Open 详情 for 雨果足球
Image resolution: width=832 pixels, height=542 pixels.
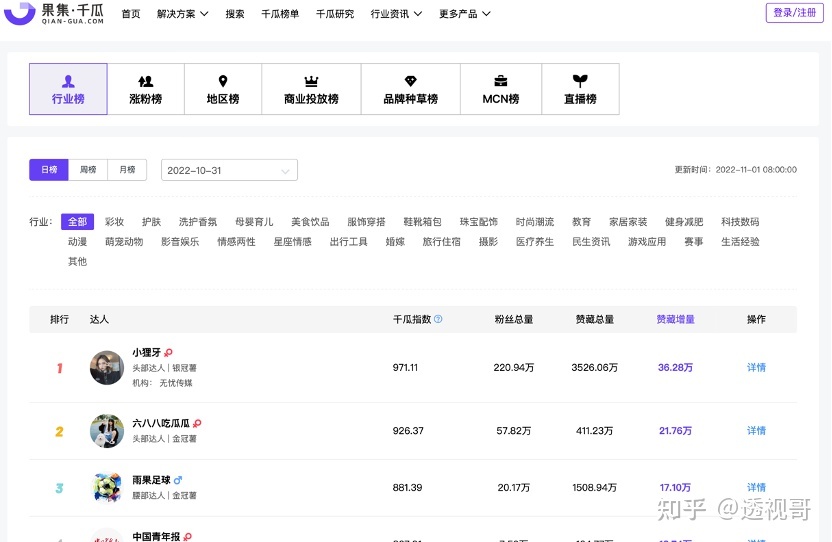(x=756, y=487)
